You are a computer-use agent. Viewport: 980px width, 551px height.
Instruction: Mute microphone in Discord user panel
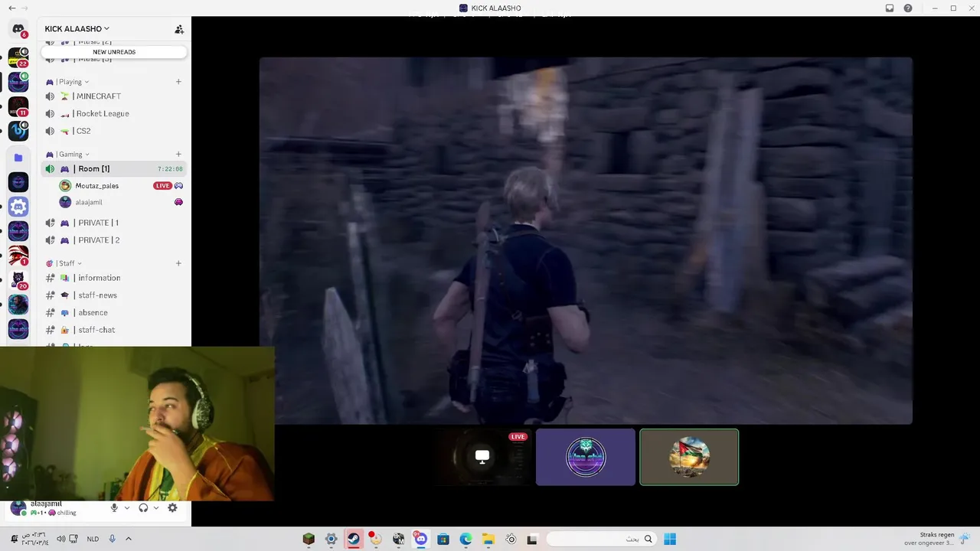[x=114, y=507]
